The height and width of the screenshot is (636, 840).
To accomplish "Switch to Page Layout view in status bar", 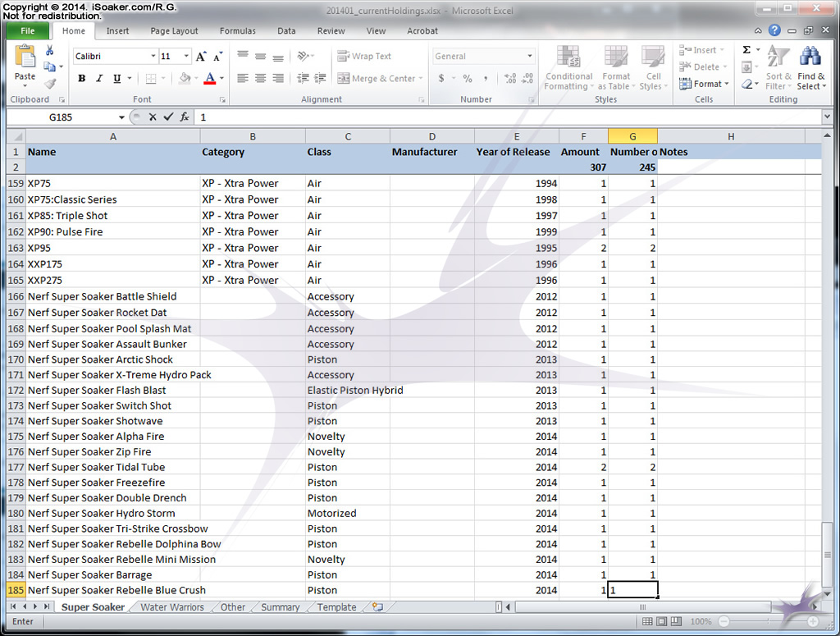I will pos(662,621).
